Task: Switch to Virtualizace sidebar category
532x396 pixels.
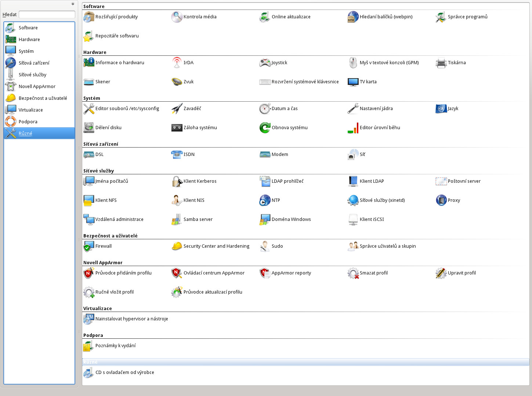Action: [30, 110]
